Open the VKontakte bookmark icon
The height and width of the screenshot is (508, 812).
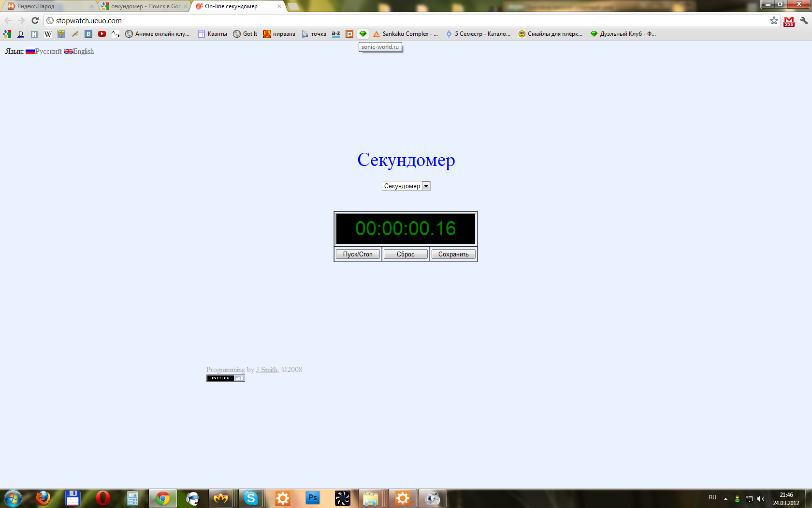tap(88, 34)
